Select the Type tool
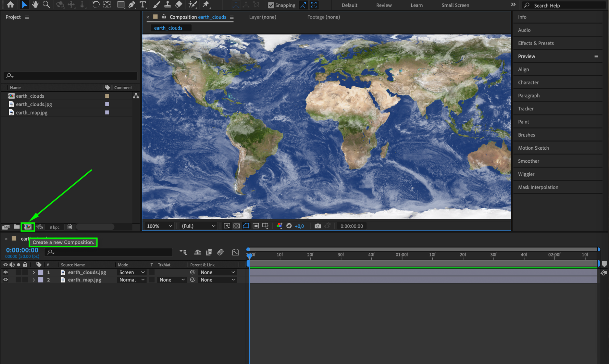This screenshot has height=364, width=609. [x=142, y=5]
